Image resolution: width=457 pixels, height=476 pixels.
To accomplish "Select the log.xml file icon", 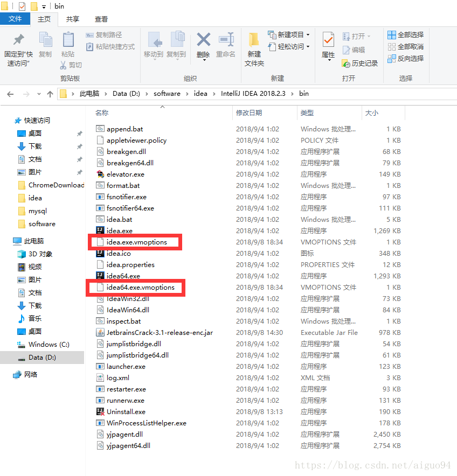I will [100, 377].
